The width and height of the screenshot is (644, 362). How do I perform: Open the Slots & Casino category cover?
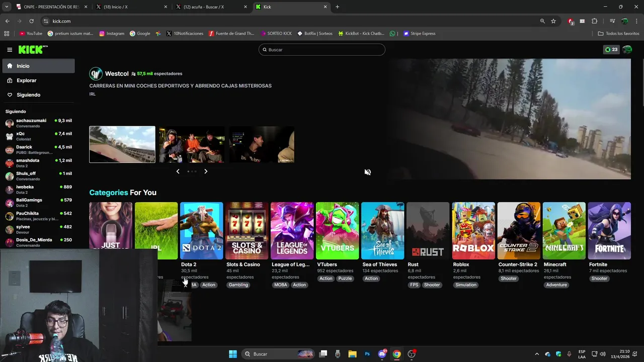click(247, 231)
